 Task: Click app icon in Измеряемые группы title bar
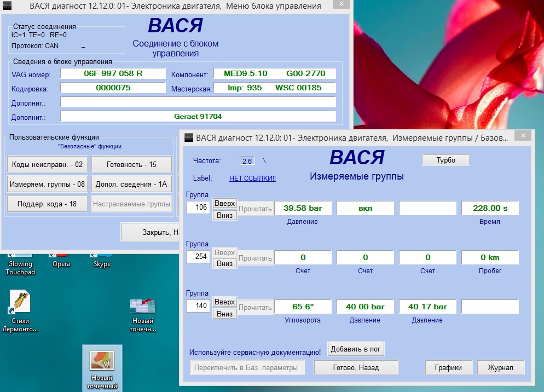click(188, 137)
